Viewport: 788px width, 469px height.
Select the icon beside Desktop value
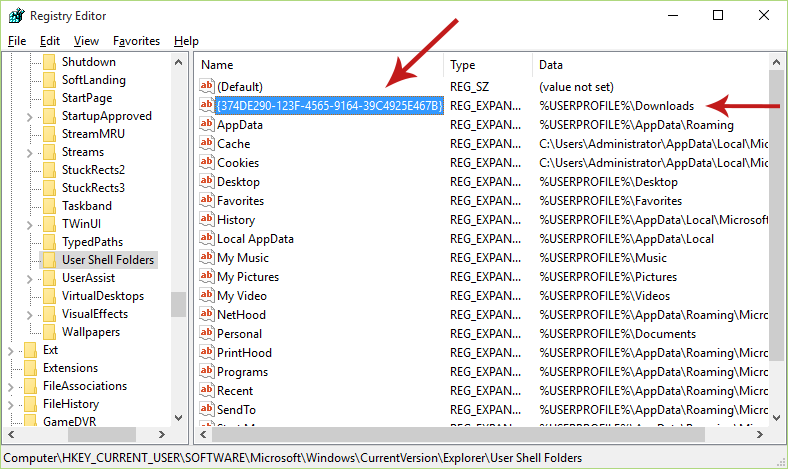(x=207, y=181)
